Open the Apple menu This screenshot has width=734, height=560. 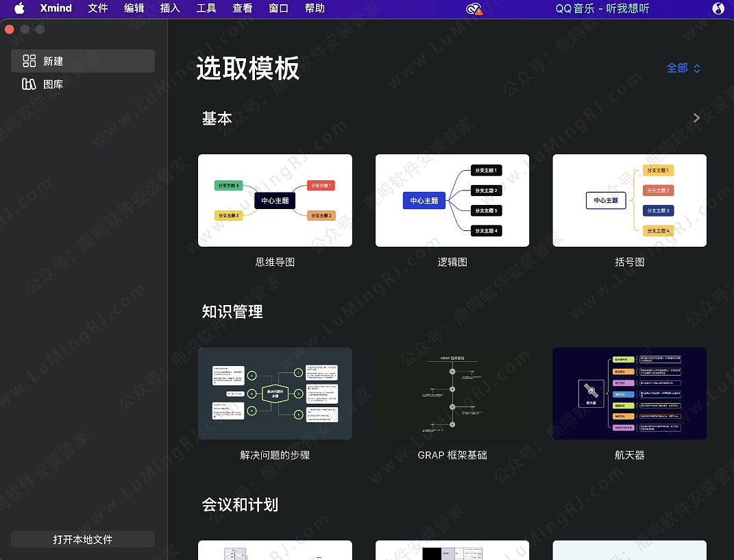pyautogui.click(x=19, y=9)
